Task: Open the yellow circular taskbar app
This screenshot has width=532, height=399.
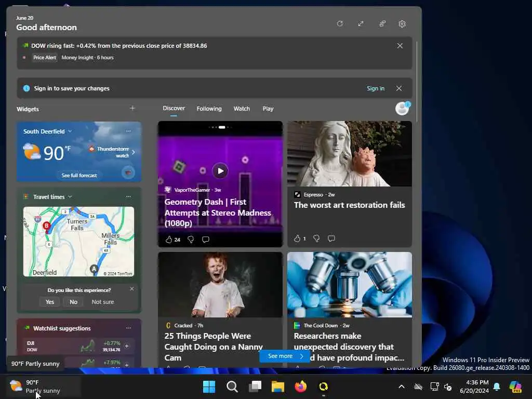Action: (x=323, y=387)
